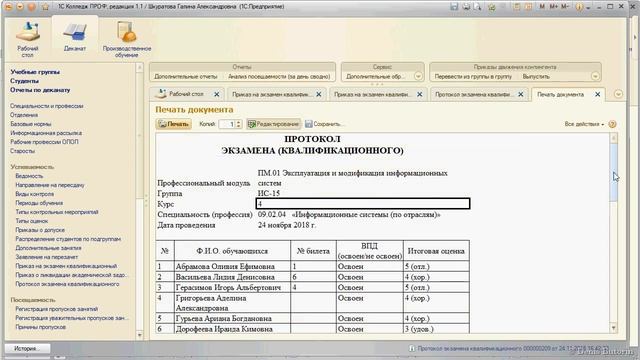Click the M- memory button

pos(565,7)
